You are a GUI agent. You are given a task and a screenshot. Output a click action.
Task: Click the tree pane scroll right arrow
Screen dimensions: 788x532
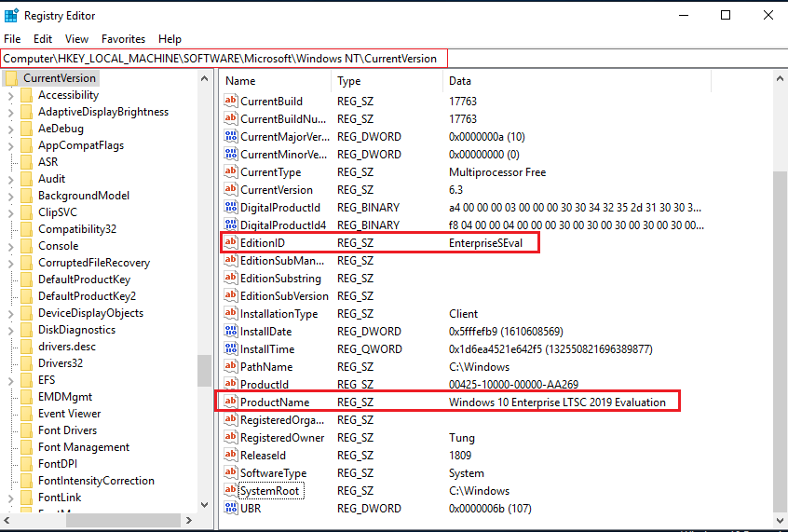(189, 520)
